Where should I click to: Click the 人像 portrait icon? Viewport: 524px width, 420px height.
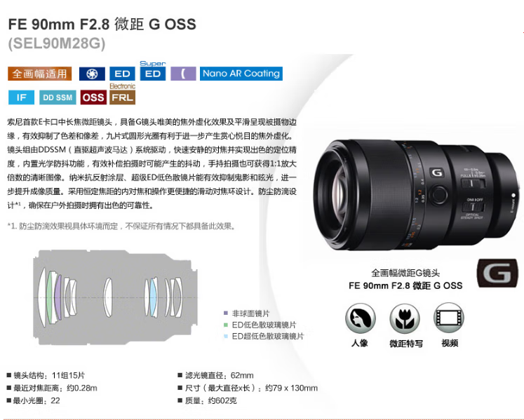(x=361, y=318)
